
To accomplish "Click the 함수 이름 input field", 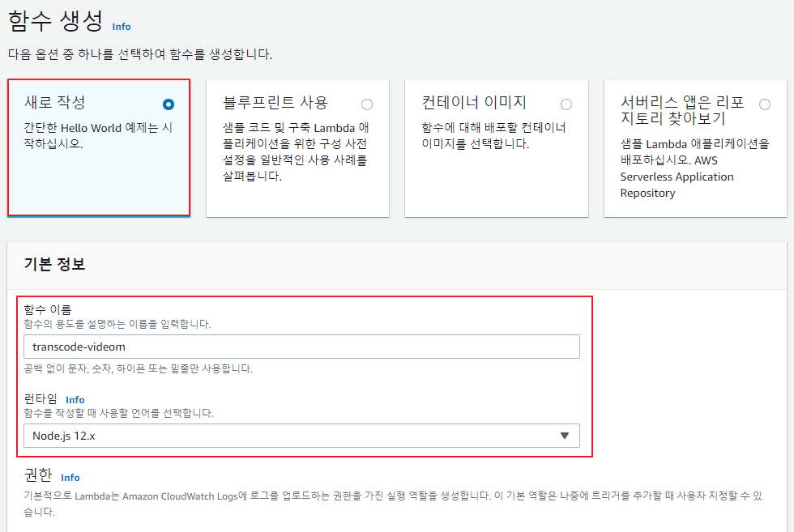I will (301, 347).
